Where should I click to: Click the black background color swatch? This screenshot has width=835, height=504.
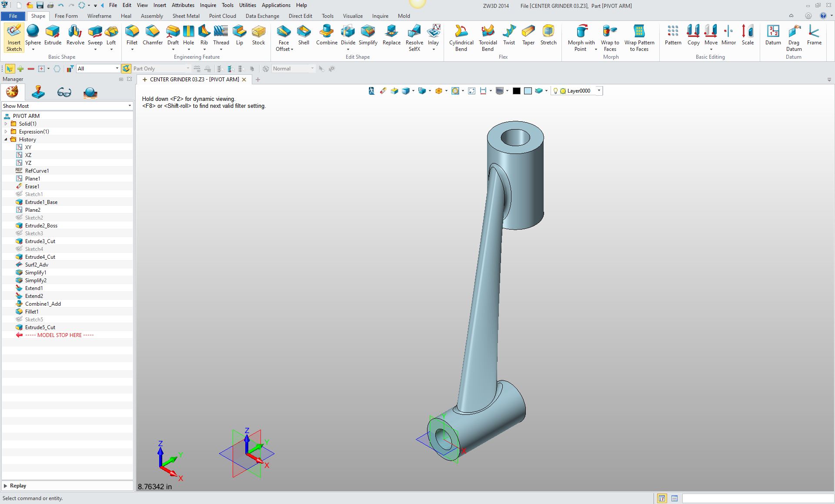tap(516, 91)
